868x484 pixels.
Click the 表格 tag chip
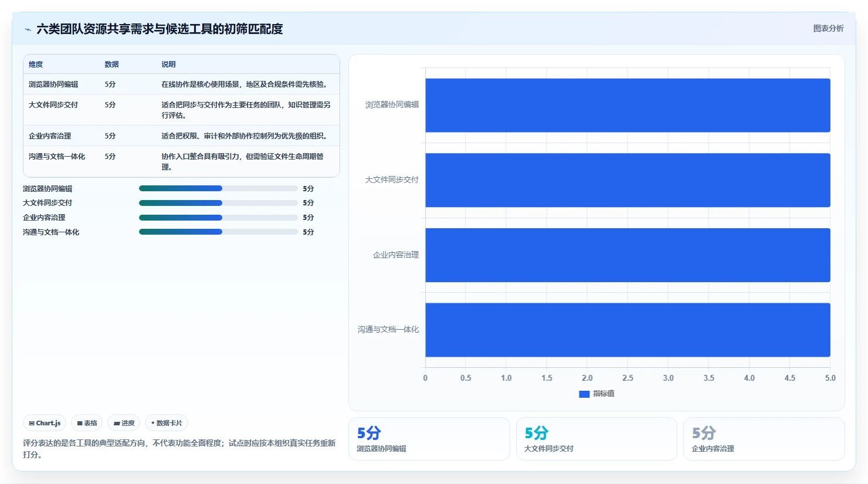click(x=87, y=423)
